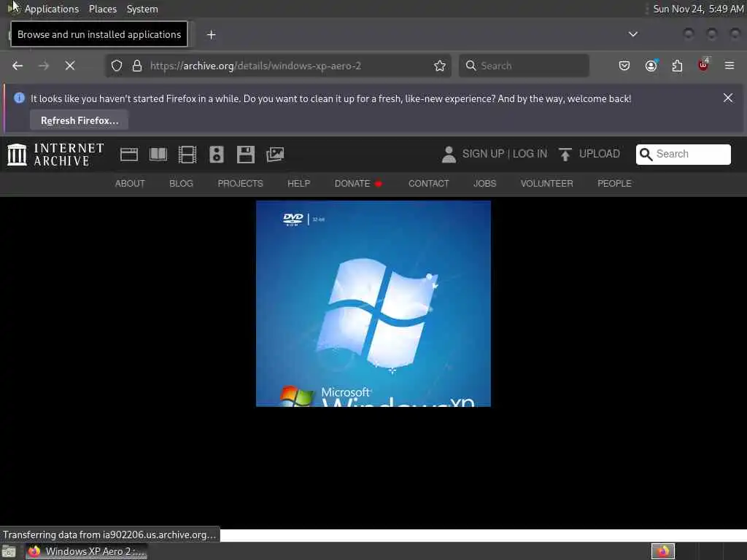Screen dimensions: 747x560
Task: Focus the Internet Archive search box
Action: coord(683,155)
